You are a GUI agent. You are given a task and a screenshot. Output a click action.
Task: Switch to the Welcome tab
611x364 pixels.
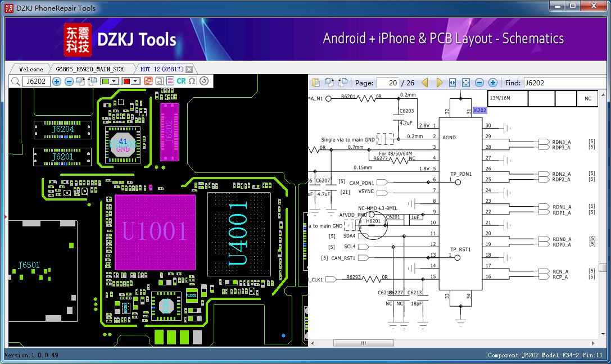(x=31, y=69)
